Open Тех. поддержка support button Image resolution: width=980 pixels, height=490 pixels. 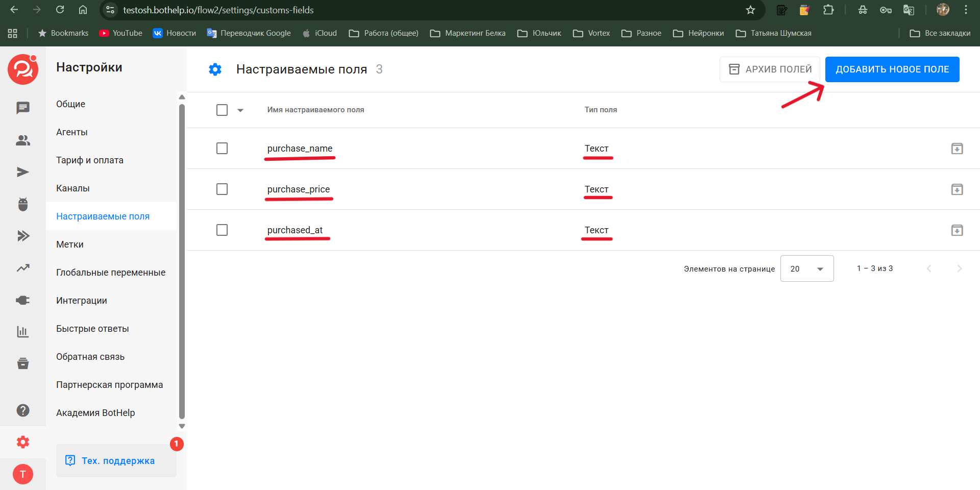coord(116,460)
